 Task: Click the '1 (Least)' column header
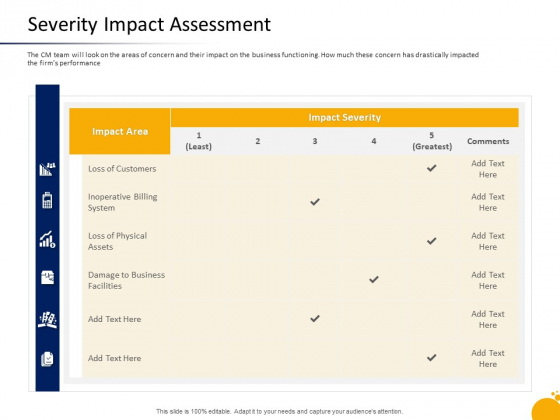coord(199,141)
